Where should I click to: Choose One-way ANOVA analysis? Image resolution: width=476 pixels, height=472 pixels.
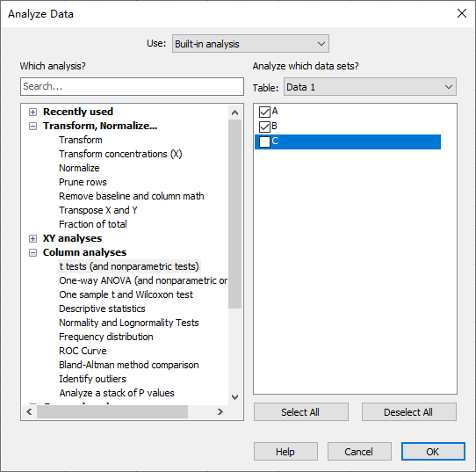(x=143, y=280)
